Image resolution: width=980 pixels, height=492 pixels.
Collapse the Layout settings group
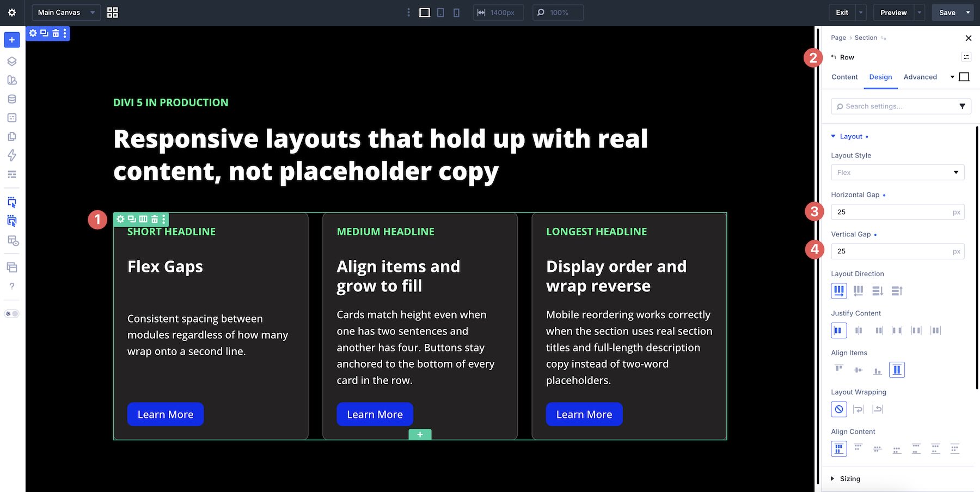(x=850, y=136)
